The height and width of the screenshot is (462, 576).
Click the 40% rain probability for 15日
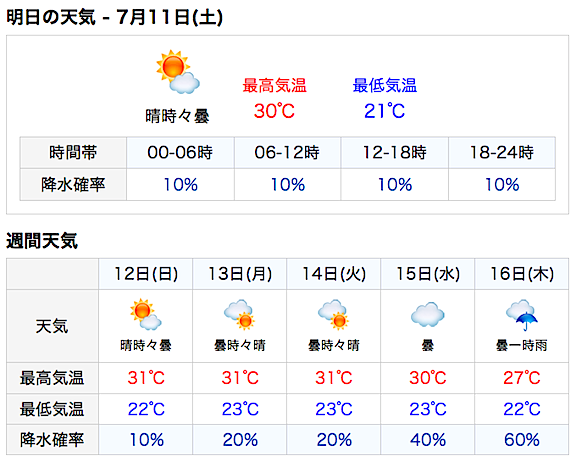coord(428,440)
